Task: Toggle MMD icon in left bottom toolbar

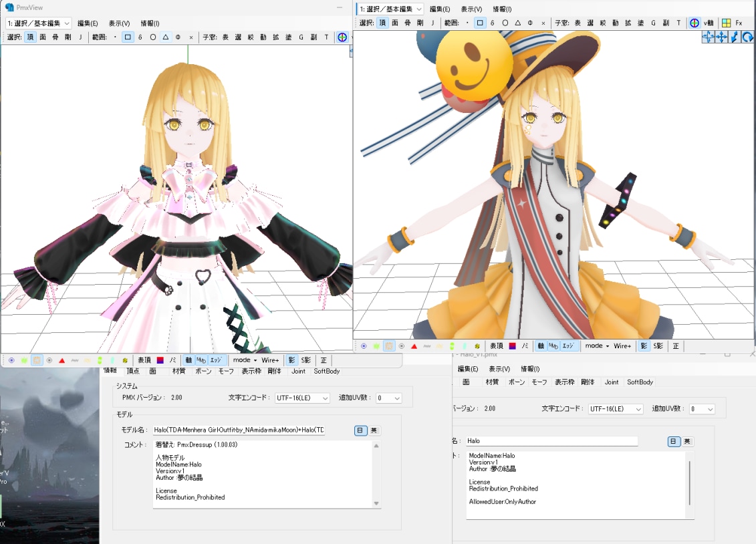Action: click(201, 360)
